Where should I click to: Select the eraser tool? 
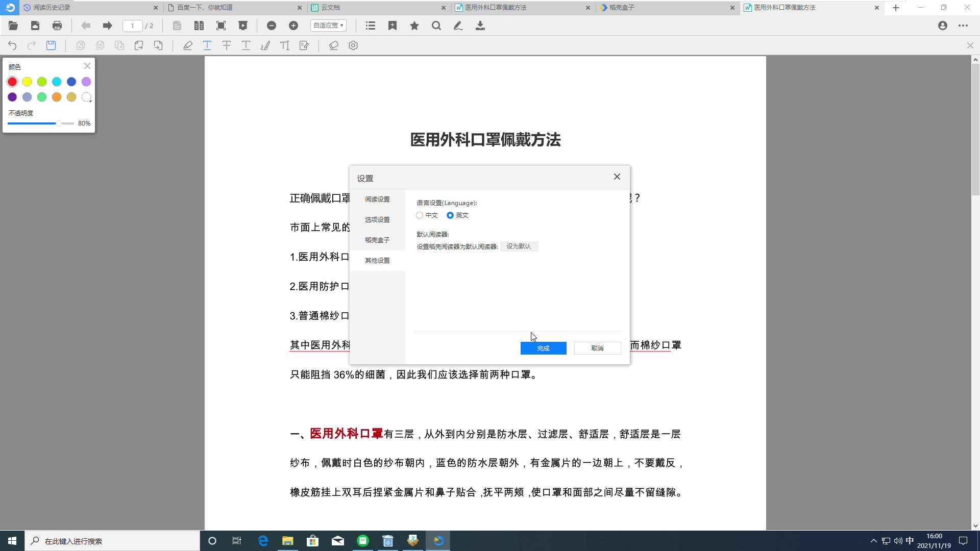pyautogui.click(x=334, y=45)
